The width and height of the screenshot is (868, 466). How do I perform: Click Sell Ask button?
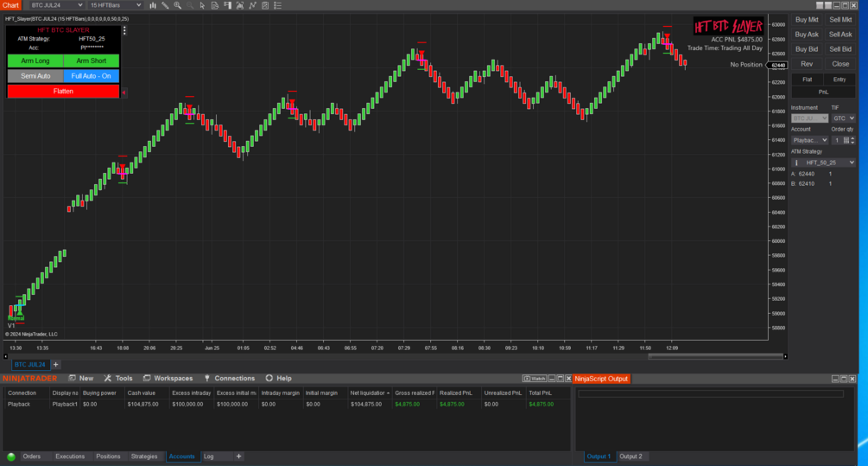[x=840, y=35]
